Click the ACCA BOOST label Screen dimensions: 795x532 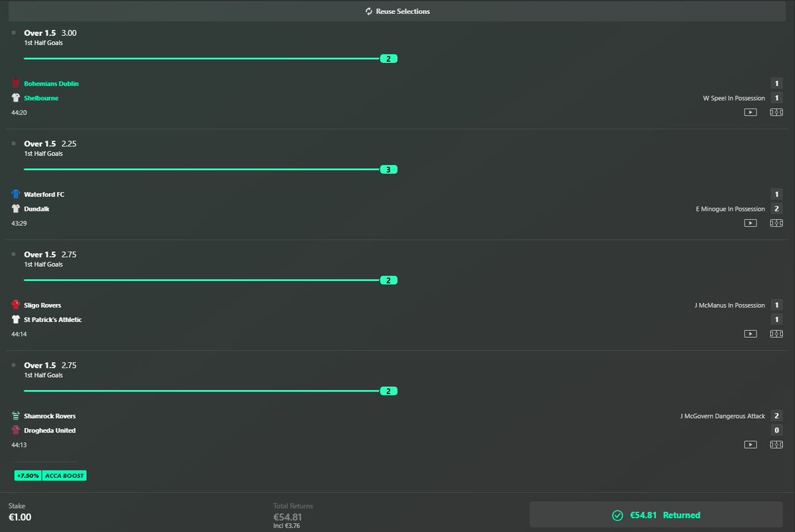click(x=64, y=476)
